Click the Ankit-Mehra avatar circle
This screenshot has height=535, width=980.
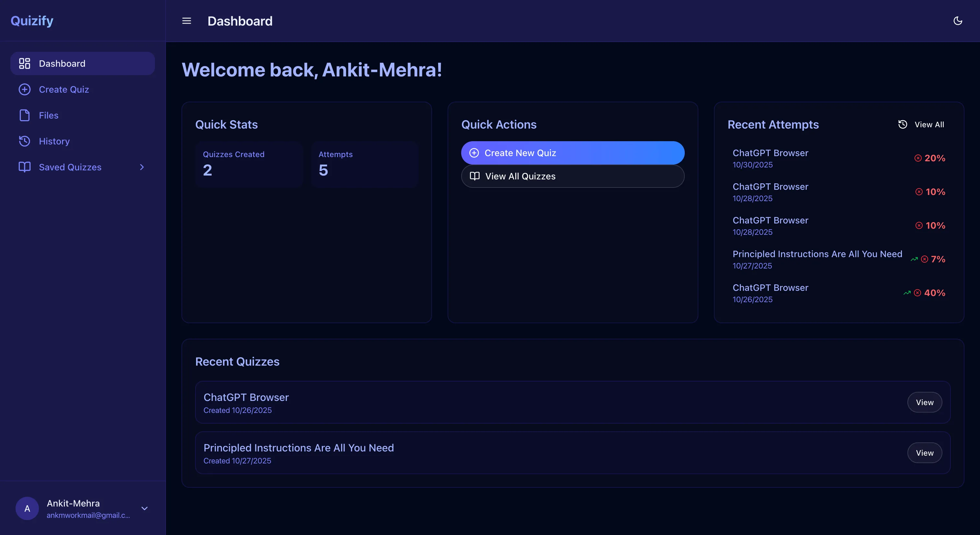point(27,508)
